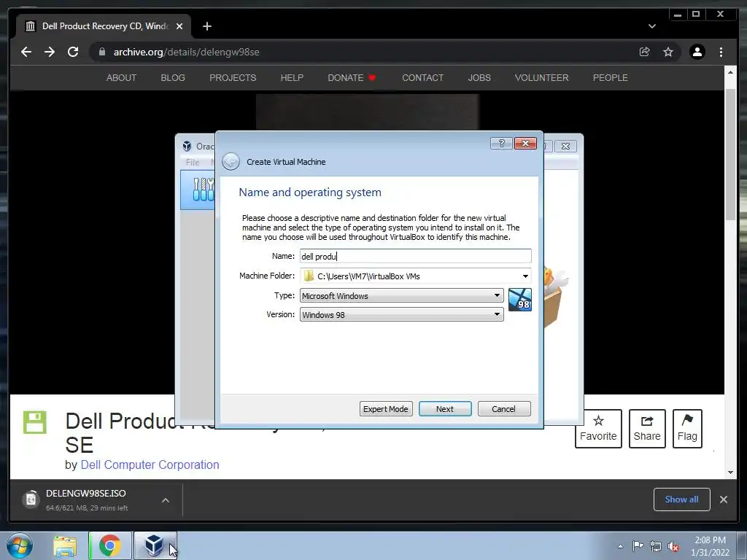The image size is (747, 560).
Task: Click Chrome forward arrow
Action: click(x=50, y=52)
